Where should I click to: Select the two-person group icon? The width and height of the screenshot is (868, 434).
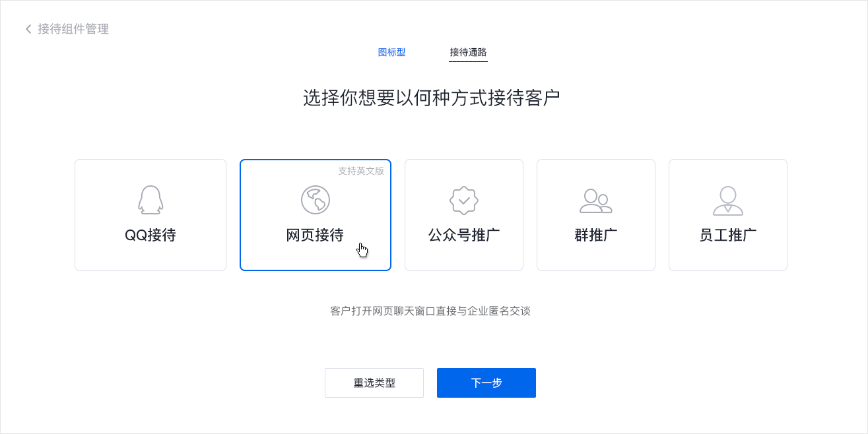(x=596, y=201)
